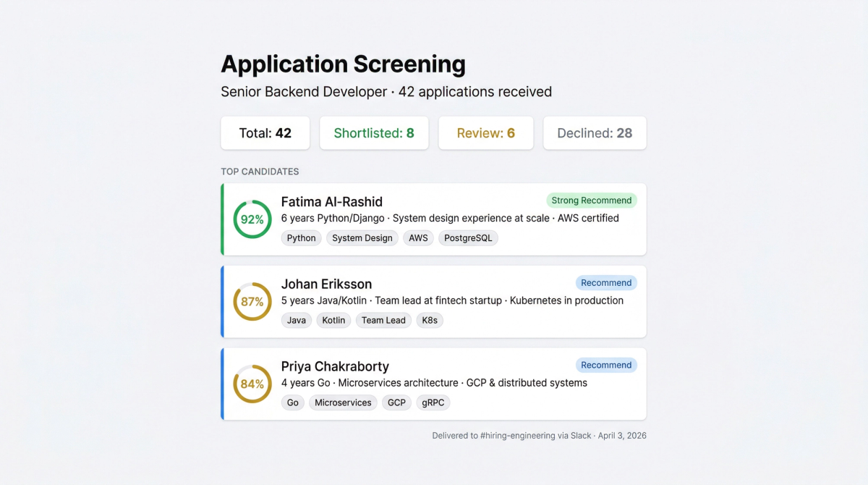This screenshot has width=868, height=485.
Task: Click Priya's 84% score ring
Action: click(x=252, y=384)
